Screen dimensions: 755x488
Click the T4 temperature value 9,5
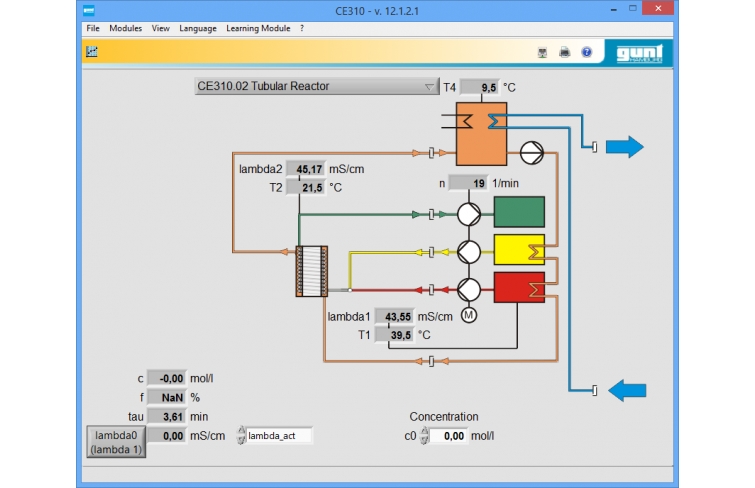[480, 88]
